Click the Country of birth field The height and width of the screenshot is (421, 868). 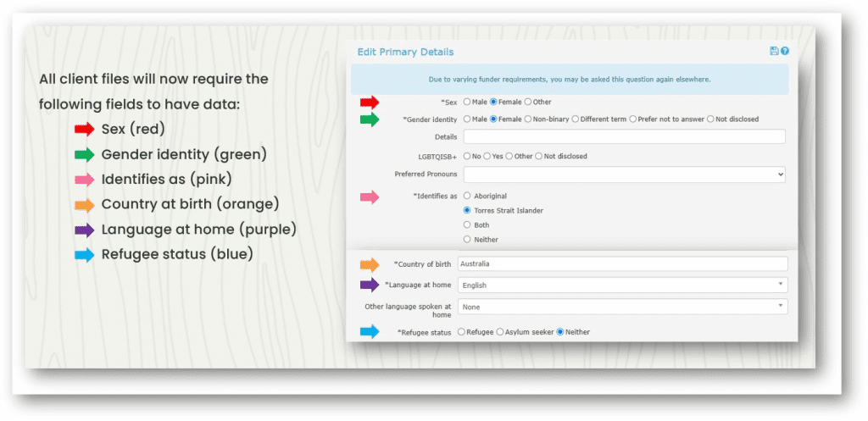(622, 264)
